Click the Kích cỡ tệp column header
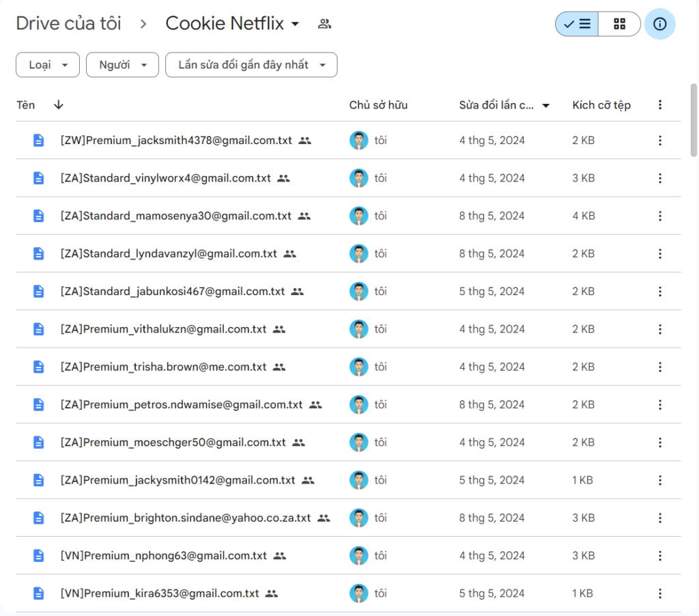This screenshot has height=616, width=699. click(x=601, y=105)
